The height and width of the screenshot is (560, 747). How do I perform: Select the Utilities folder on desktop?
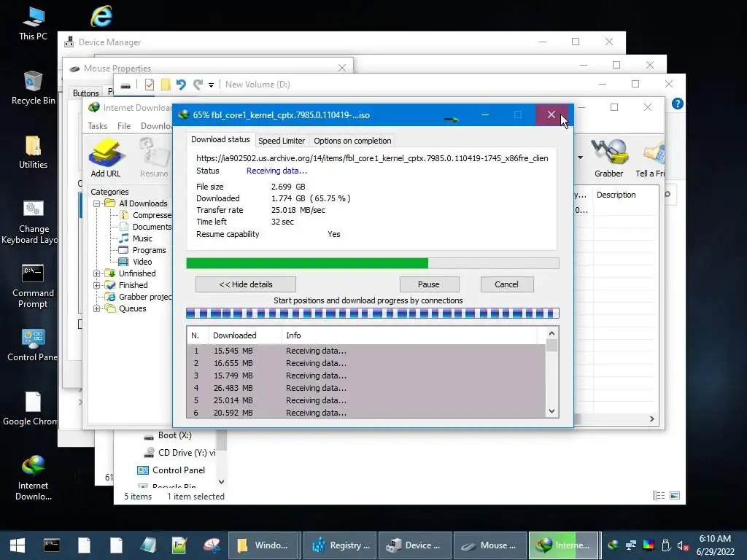click(x=33, y=152)
